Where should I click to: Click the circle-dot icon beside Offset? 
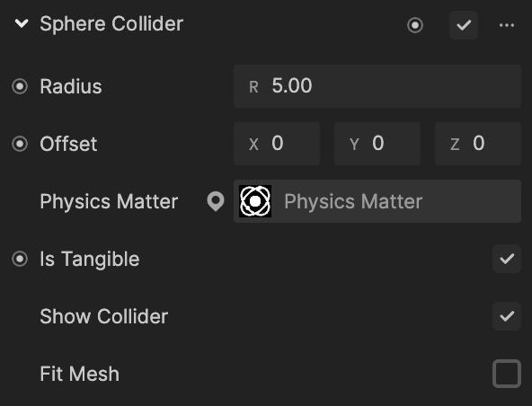20,144
